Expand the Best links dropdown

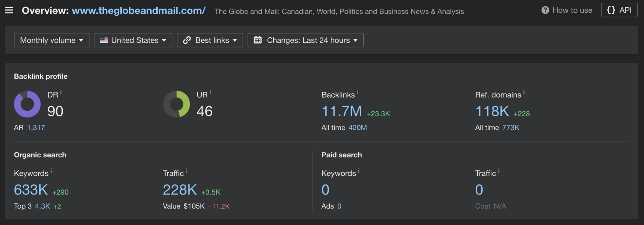(x=210, y=40)
